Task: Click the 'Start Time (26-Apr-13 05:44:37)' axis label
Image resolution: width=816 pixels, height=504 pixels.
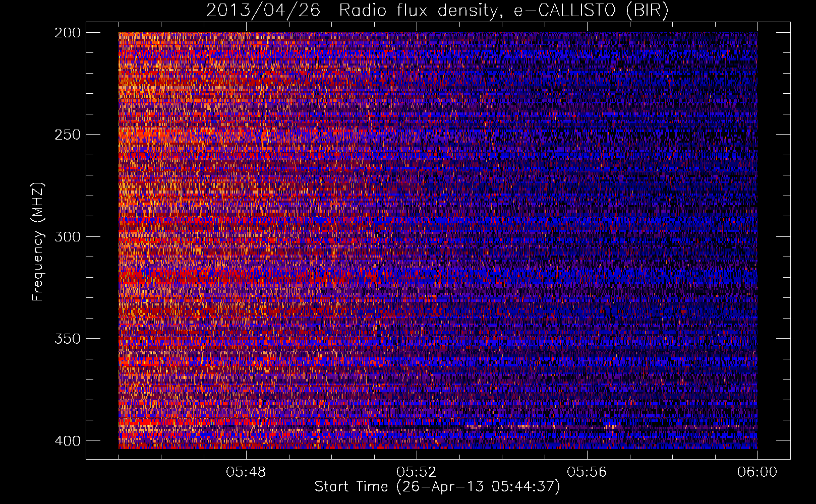Action: [x=437, y=487]
